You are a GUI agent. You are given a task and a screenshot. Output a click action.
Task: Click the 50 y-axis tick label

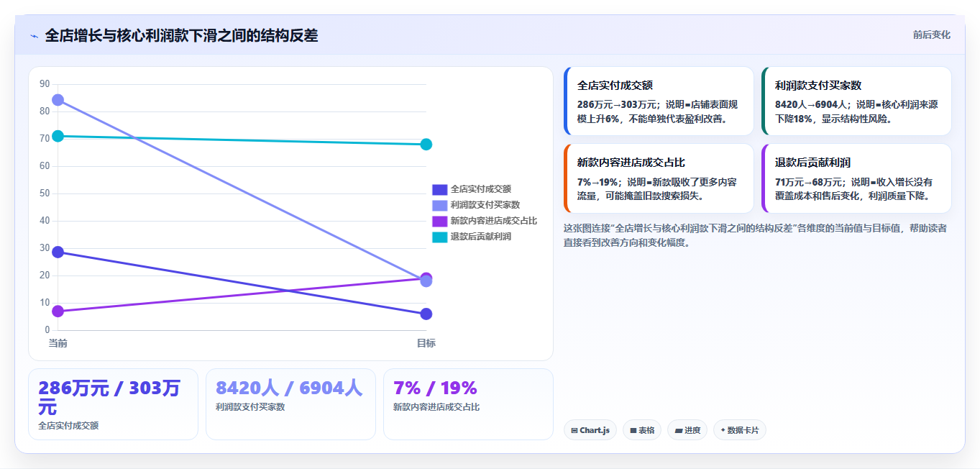tap(45, 193)
